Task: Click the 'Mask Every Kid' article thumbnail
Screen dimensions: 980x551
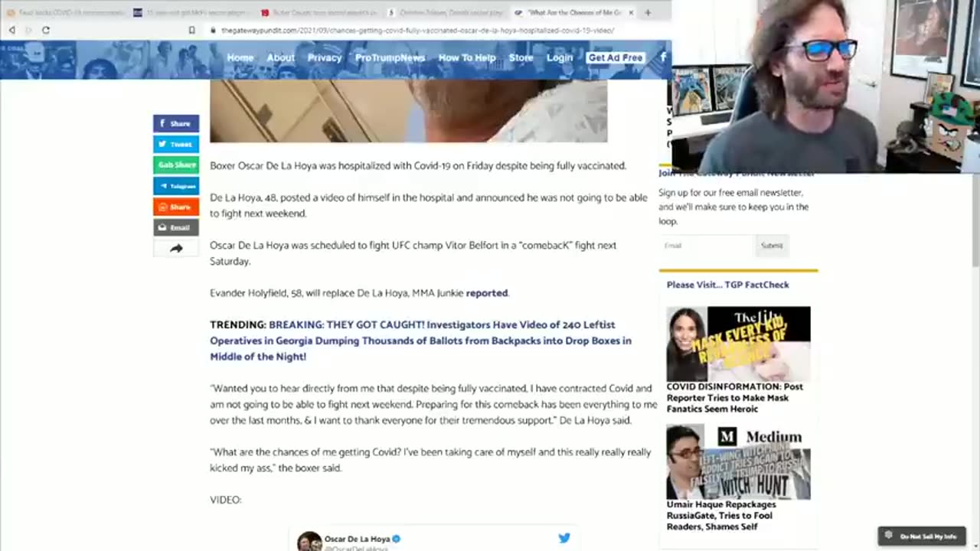Action: 738,344
